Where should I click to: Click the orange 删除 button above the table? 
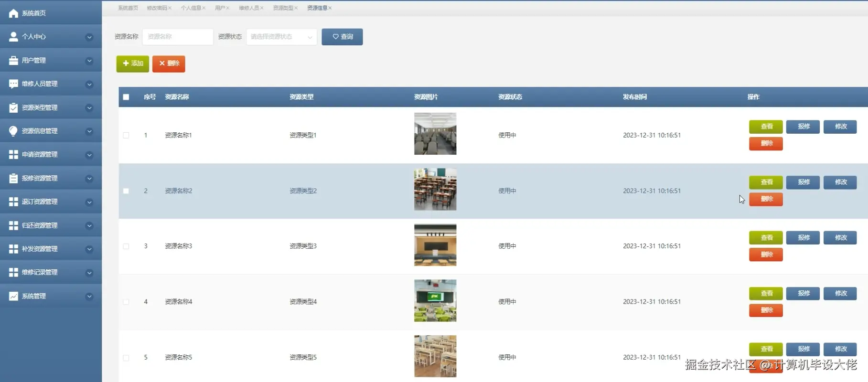[x=169, y=64]
